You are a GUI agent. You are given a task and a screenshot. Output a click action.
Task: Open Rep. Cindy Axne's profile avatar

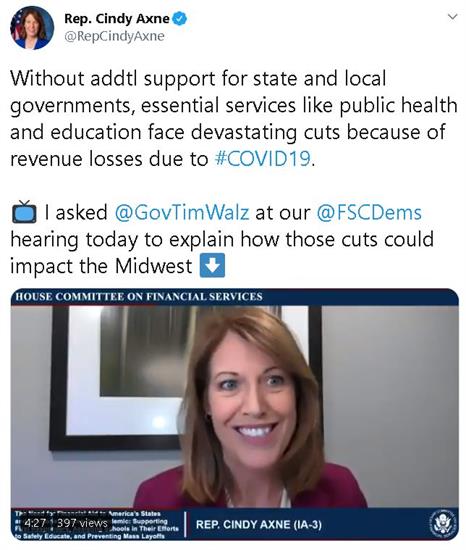(32, 28)
